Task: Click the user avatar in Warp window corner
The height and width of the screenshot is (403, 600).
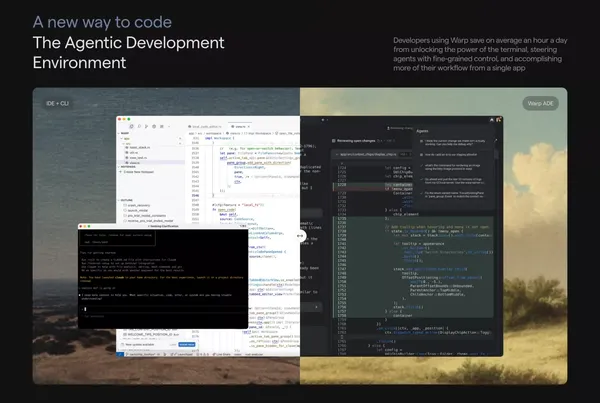Action: pos(499,120)
